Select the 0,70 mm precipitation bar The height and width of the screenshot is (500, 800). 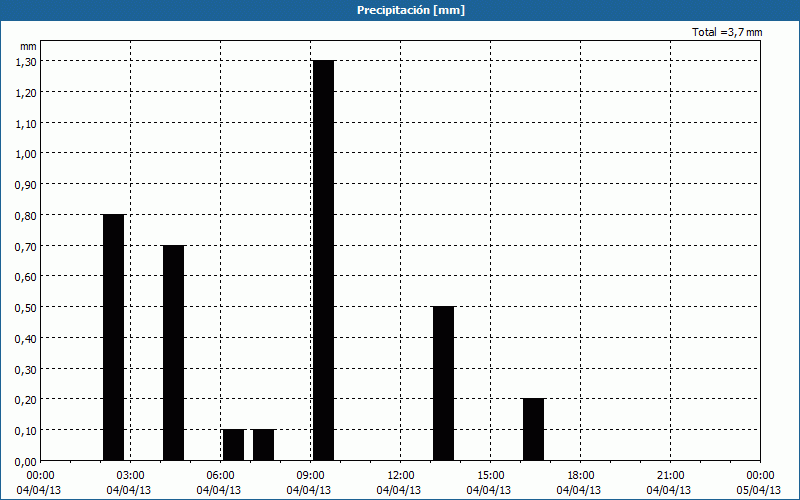(173, 353)
